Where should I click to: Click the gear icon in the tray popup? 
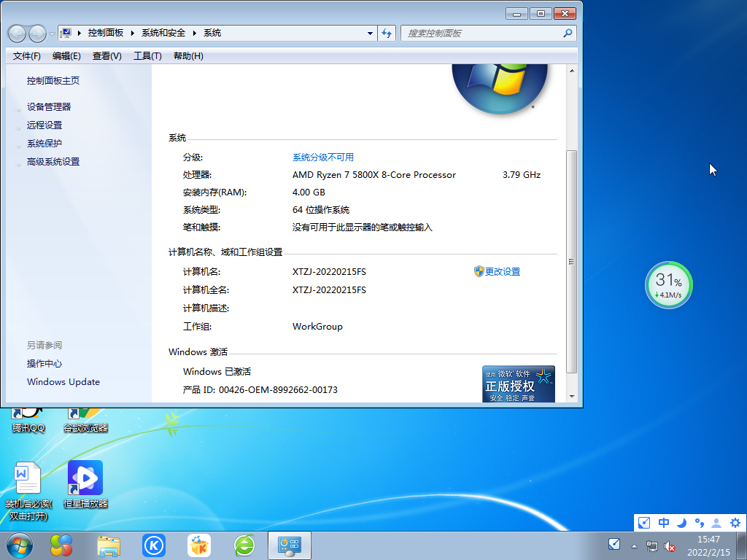[x=735, y=523]
